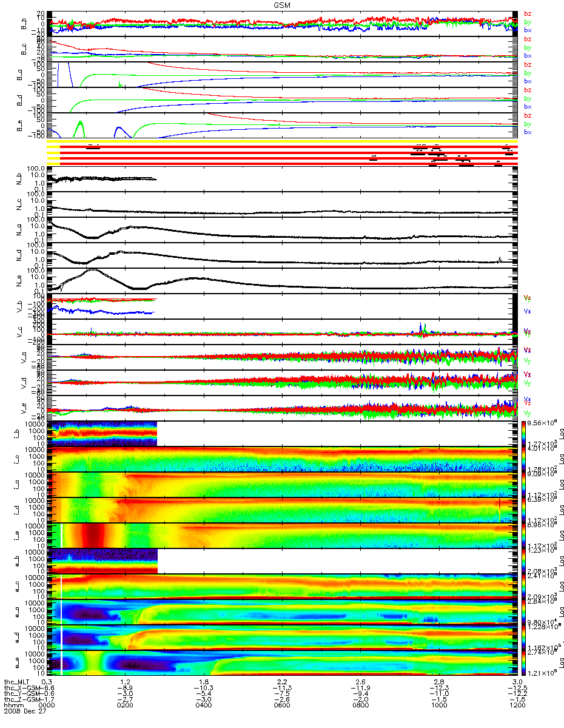Click the Y-GSM value -7.5
The height and width of the screenshot is (728, 564).
(282, 693)
